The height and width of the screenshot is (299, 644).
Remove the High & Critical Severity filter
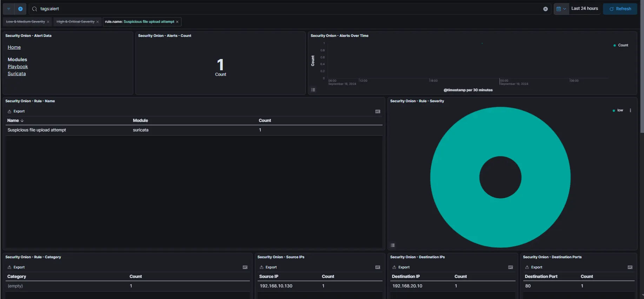point(98,22)
